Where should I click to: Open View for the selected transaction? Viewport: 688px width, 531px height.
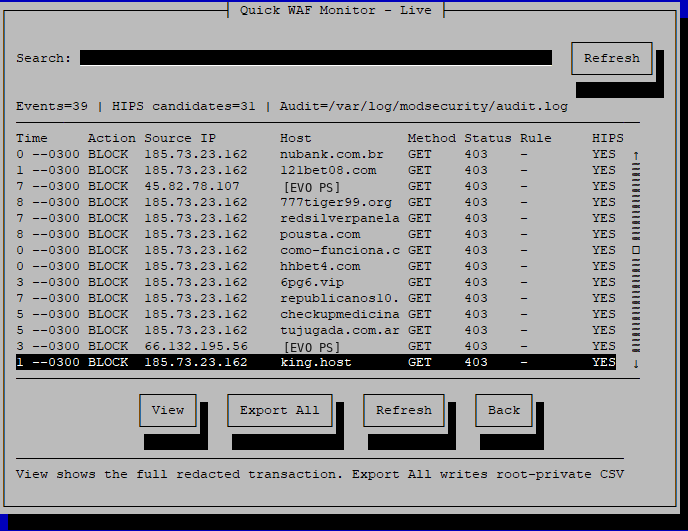(x=168, y=410)
